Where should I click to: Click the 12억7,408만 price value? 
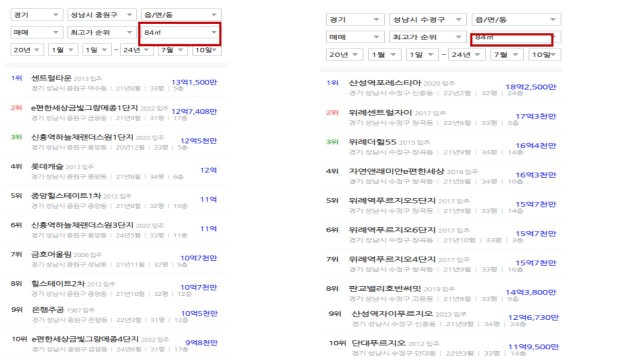pos(194,111)
